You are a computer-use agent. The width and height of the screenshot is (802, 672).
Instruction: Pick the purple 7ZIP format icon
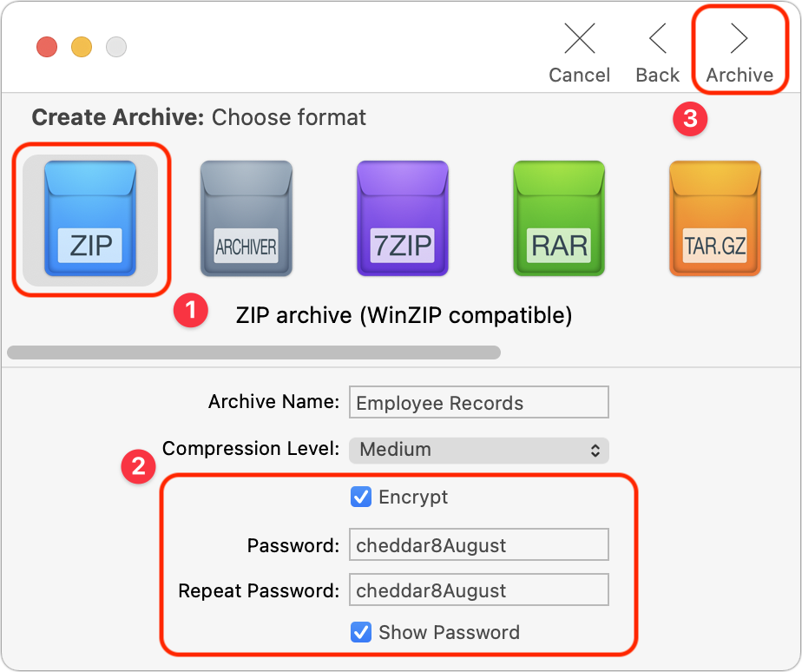pyautogui.click(x=403, y=219)
